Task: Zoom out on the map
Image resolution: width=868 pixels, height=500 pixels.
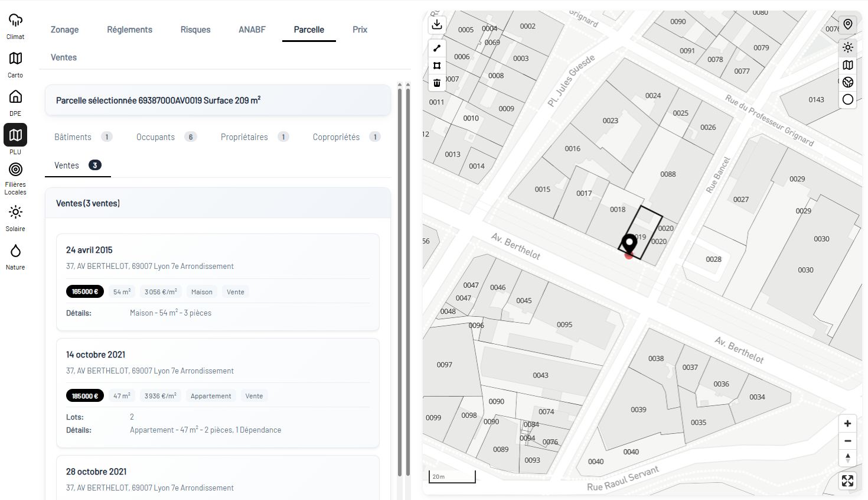Action: (847, 441)
